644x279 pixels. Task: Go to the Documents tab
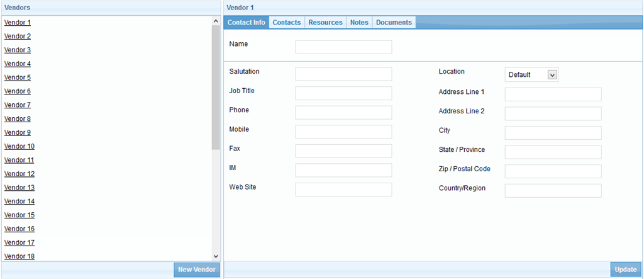coord(394,23)
